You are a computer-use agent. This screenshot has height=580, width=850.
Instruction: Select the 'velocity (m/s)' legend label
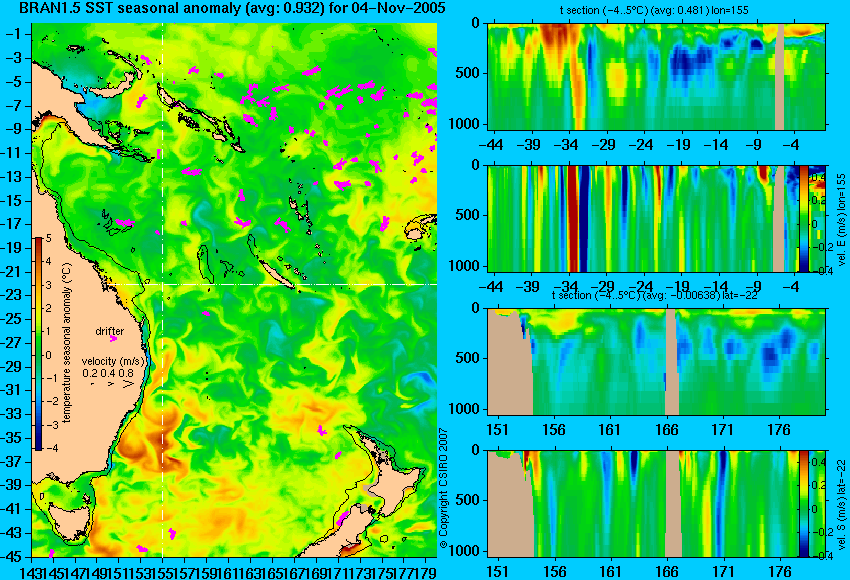(114, 361)
